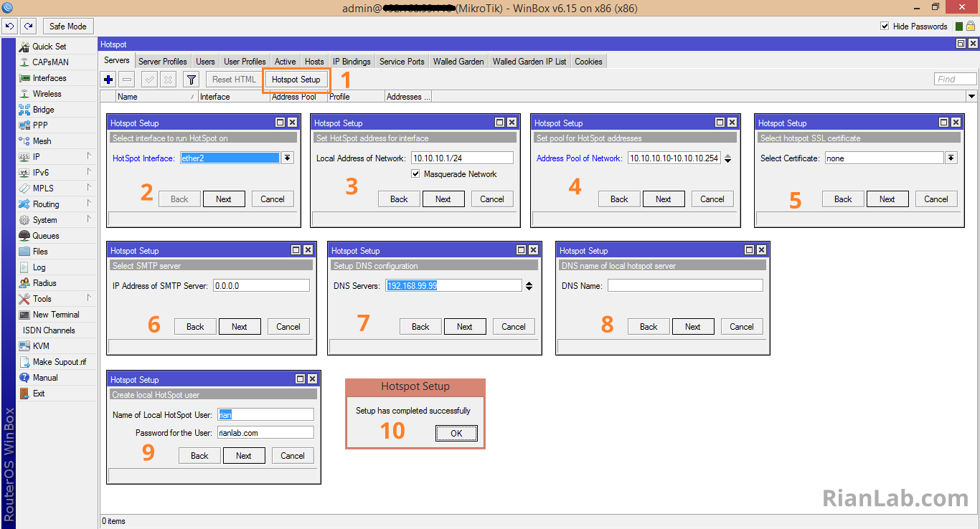Viewport: 980px width, 529px height.
Task: Click DNS Servers stepper arrows
Action: (x=529, y=286)
